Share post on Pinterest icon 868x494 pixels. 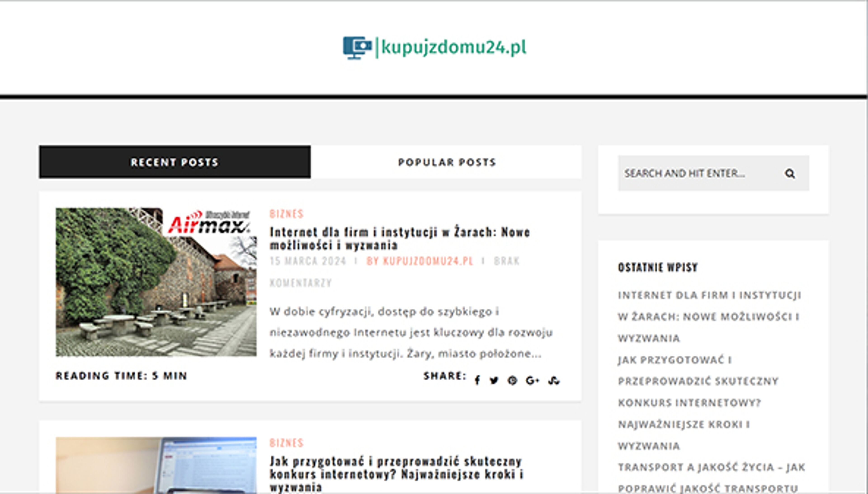tap(512, 381)
